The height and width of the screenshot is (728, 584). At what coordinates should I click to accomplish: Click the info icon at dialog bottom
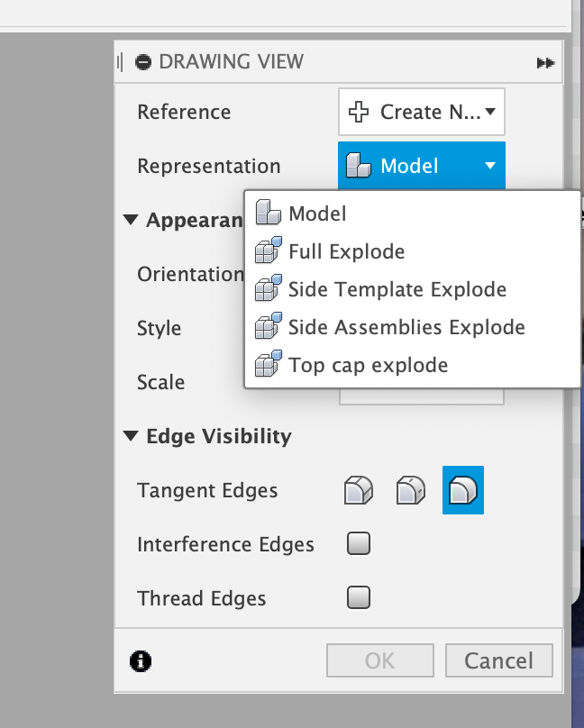pyautogui.click(x=141, y=660)
